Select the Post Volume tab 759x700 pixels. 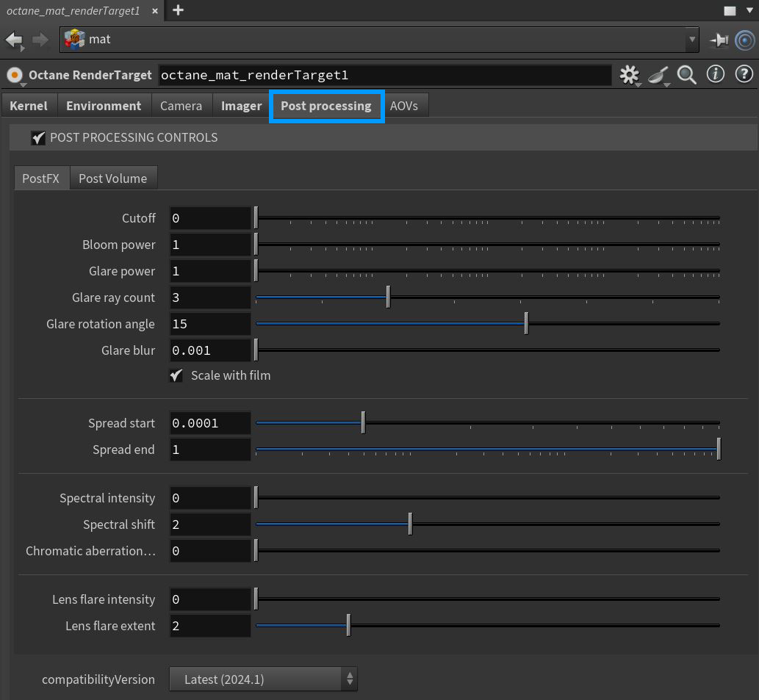(x=112, y=178)
